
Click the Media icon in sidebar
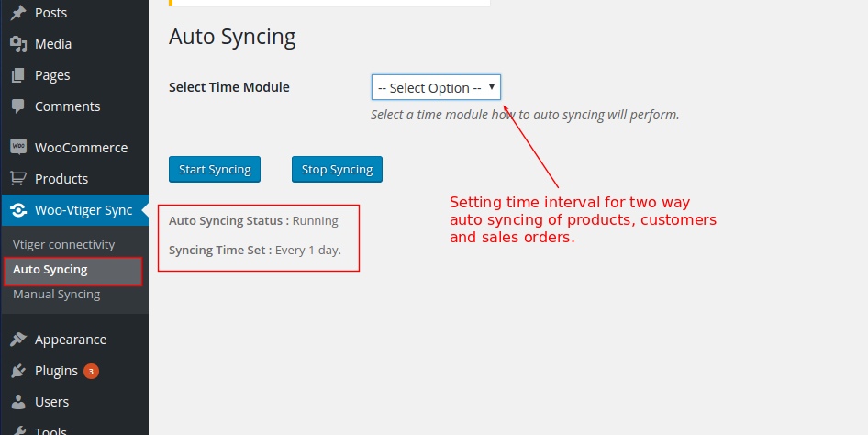point(18,44)
